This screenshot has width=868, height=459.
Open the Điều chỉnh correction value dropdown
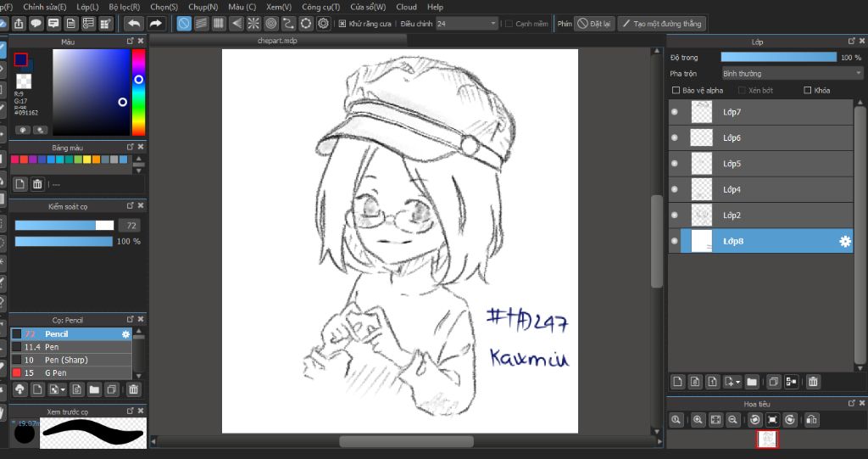467,23
